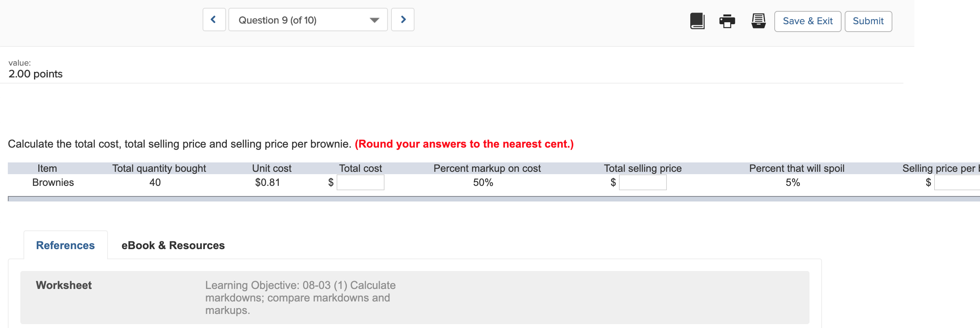Click the Worksheet reference entry

click(x=64, y=285)
